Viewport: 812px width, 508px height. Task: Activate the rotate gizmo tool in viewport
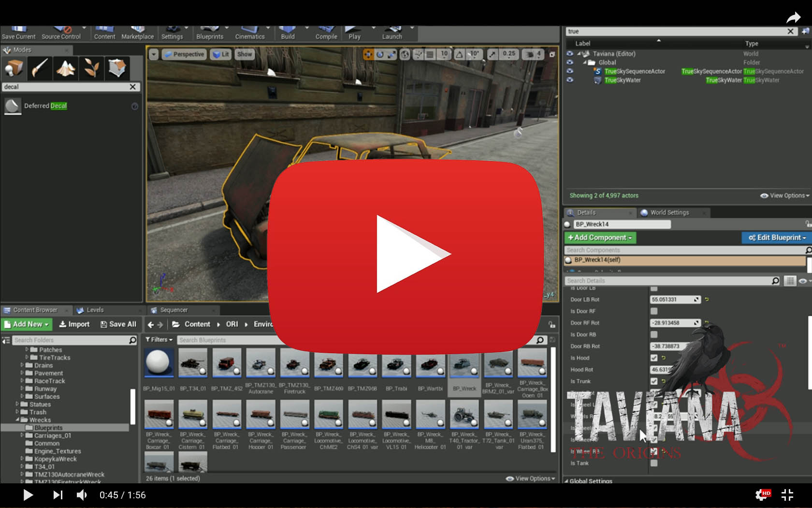pos(380,54)
